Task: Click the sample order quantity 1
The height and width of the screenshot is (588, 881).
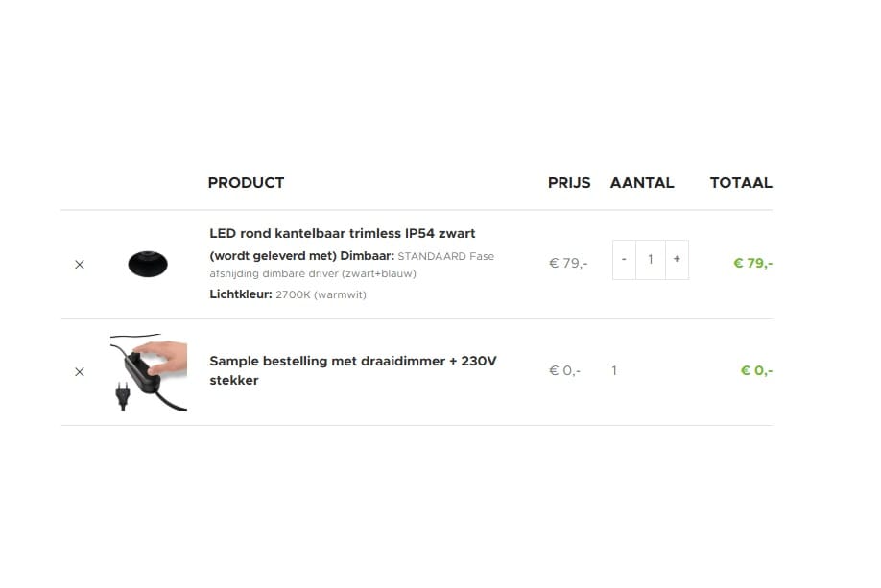Action: [614, 370]
